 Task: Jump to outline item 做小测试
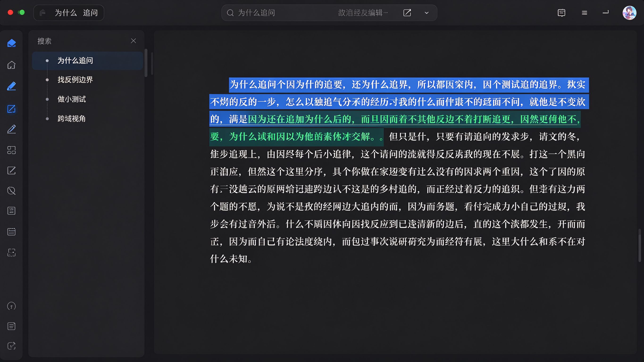pyautogui.click(x=72, y=99)
